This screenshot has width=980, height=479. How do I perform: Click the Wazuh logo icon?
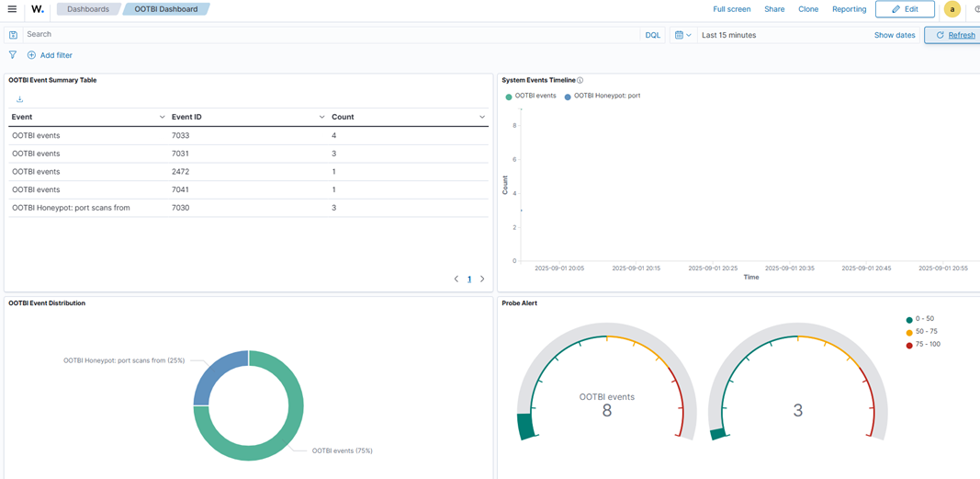click(38, 9)
